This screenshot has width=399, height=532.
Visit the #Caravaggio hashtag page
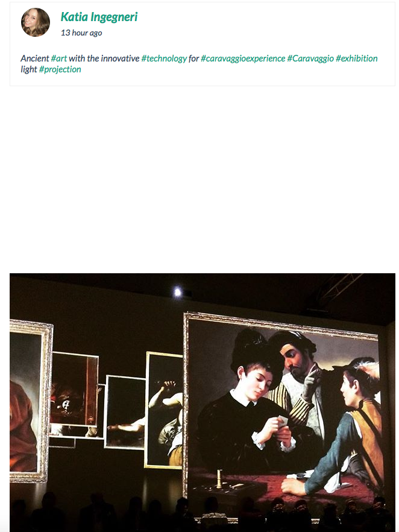point(310,59)
